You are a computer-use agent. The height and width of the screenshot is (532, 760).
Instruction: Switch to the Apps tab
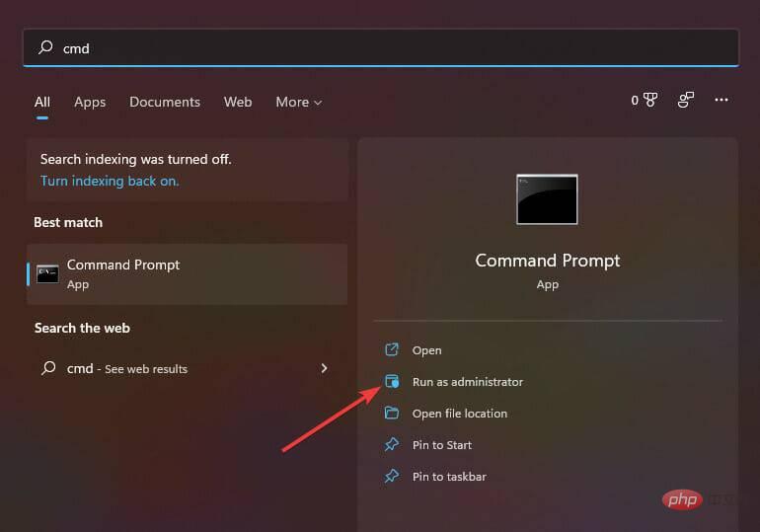pos(90,102)
